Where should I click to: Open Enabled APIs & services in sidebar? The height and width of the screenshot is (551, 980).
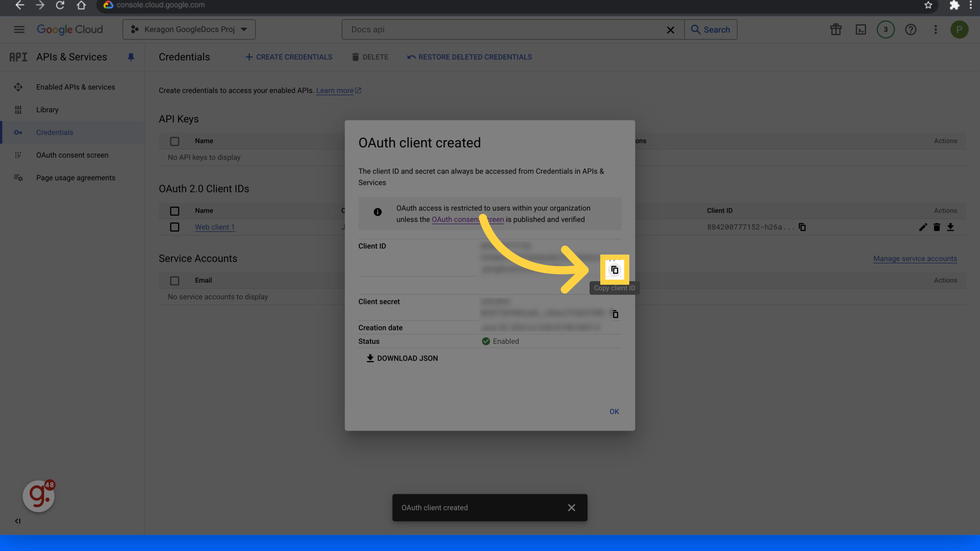tap(72, 87)
